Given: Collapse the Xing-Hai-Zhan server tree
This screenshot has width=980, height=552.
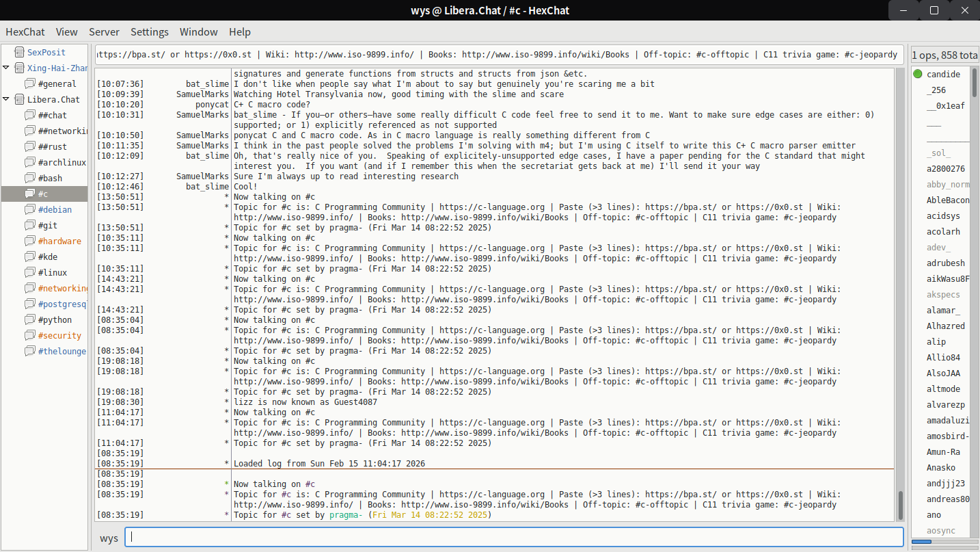Looking at the screenshot, I should click(6, 68).
